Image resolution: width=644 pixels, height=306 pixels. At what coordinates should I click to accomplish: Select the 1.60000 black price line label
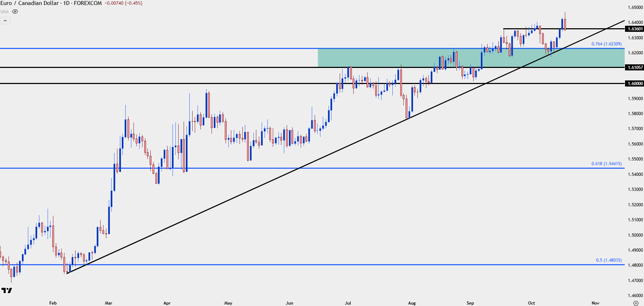click(x=634, y=83)
